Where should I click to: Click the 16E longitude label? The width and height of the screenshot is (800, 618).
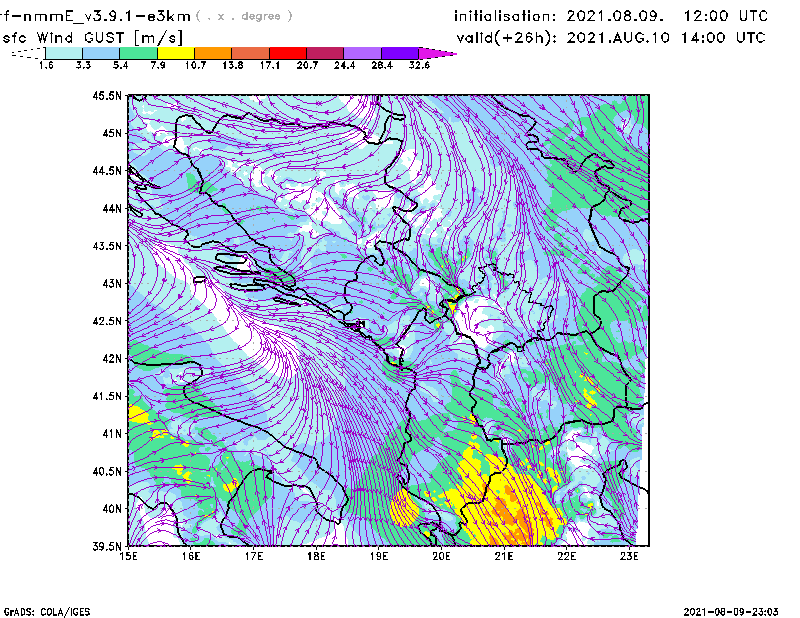click(191, 556)
